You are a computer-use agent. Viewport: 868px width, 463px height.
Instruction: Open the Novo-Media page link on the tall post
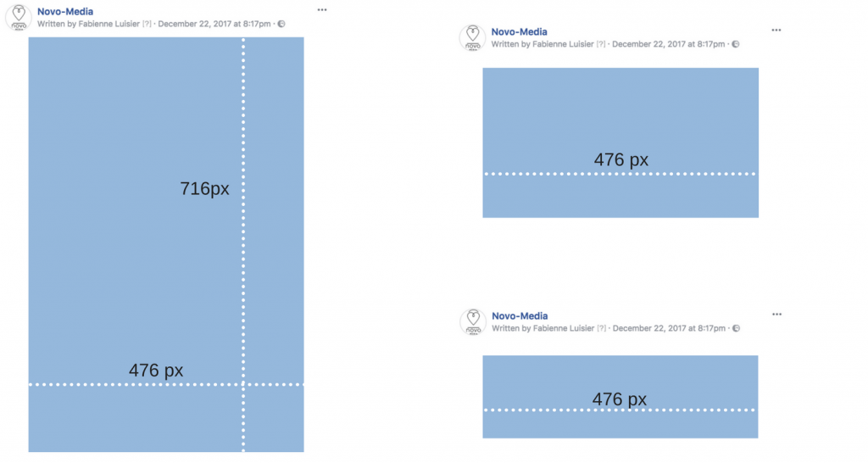(x=65, y=11)
